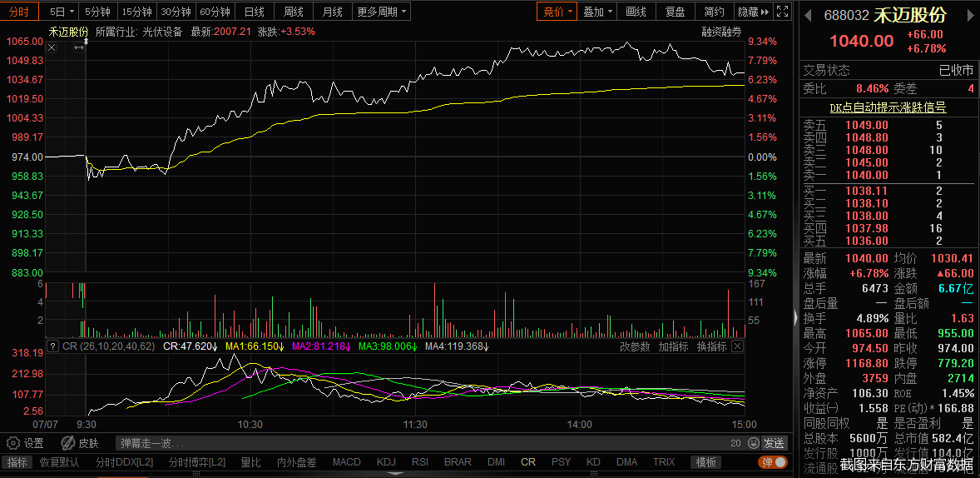Open settings via the gear icon
Screen dimensions: 980x478
coord(12,444)
